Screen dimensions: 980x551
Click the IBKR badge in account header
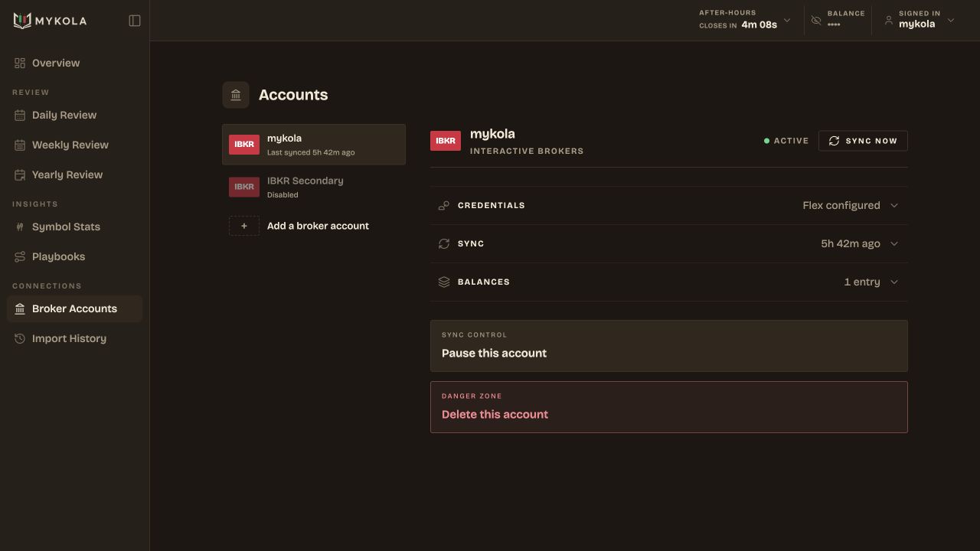pos(446,141)
